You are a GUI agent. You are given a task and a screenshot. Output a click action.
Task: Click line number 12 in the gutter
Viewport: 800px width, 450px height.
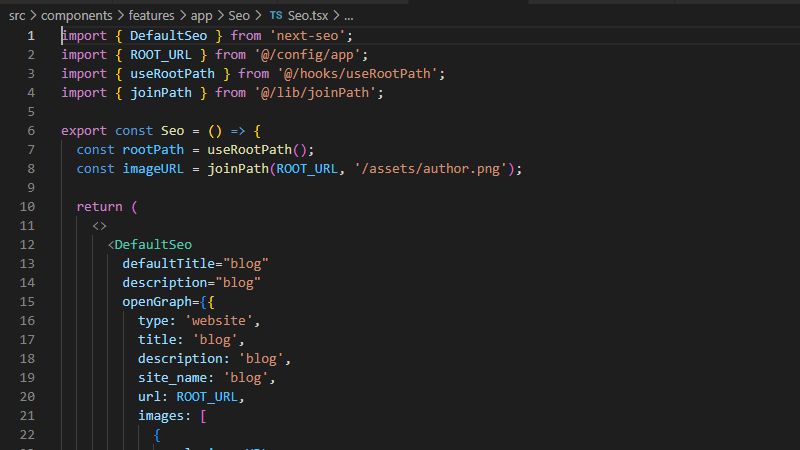point(27,245)
